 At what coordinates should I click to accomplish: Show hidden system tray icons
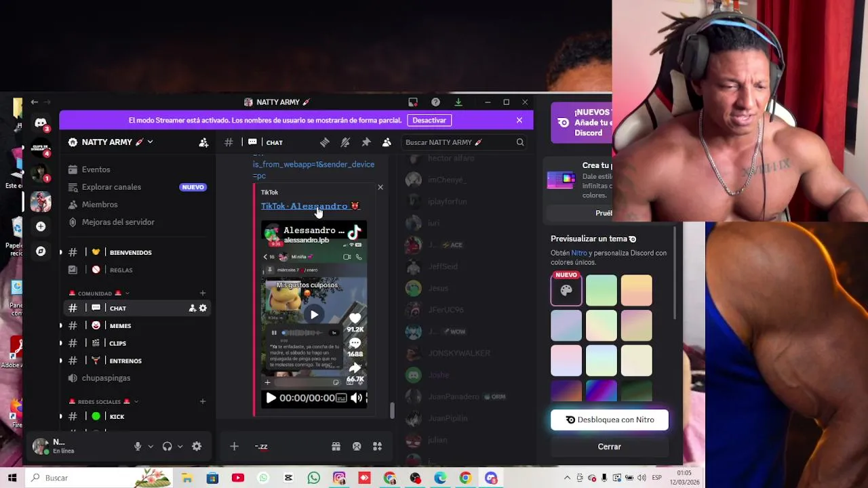click(x=567, y=478)
